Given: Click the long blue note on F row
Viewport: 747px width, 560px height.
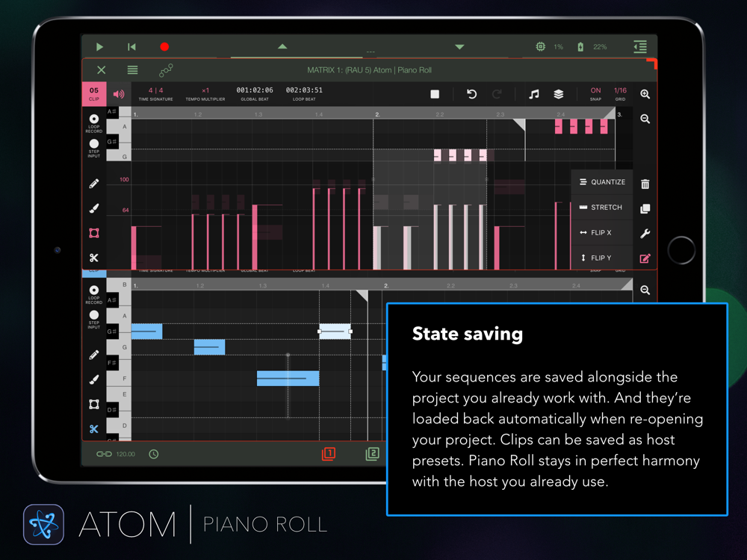Looking at the screenshot, I should [x=288, y=378].
